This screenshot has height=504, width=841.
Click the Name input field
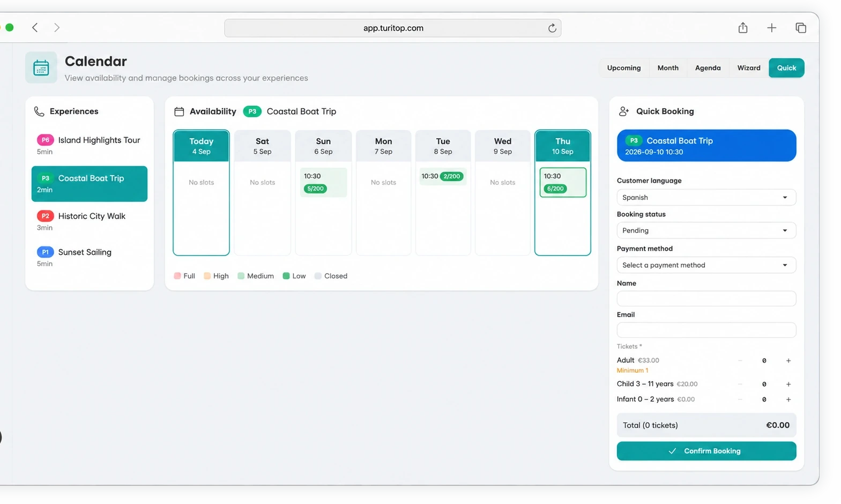(706, 298)
